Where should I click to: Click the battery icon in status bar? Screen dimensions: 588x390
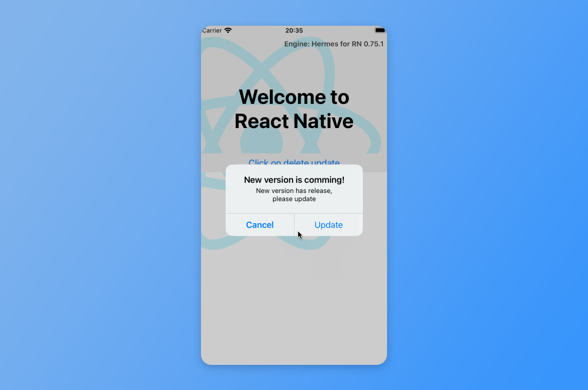[x=380, y=30]
